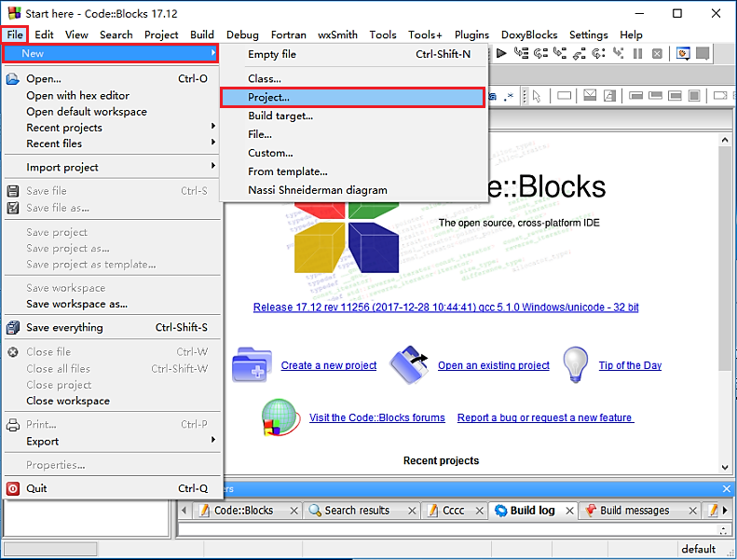This screenshot has width=737, height=560.
Task: Select Custom... entry in New submenu
Action: coord(354,153)
